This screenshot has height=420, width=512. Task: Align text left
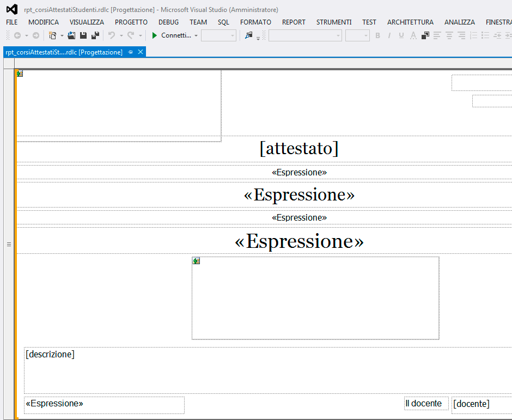click(437, 35)
